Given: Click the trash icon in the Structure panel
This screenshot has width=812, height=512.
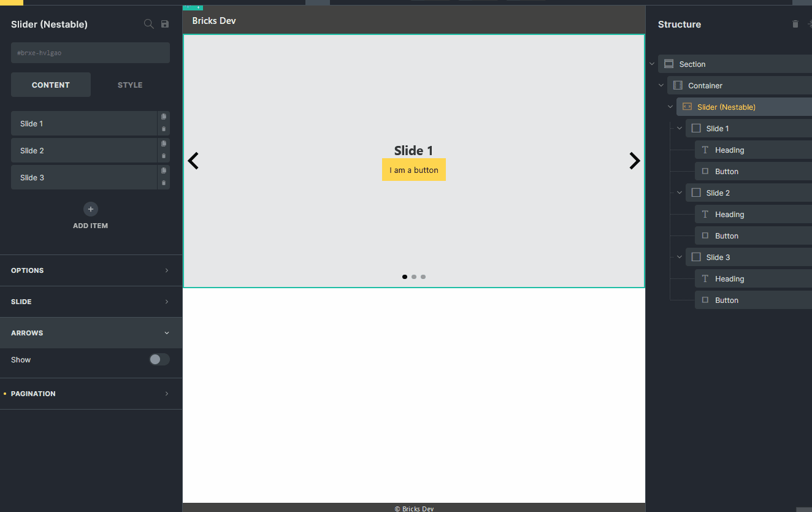Looking at the screenshot, I should pyautogui.click(x=795, y=24).
